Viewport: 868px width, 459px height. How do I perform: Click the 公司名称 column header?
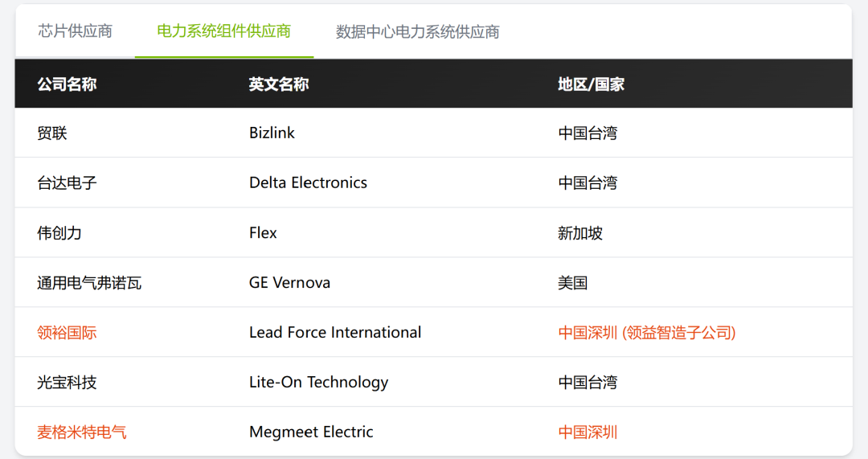coord(67,84)
